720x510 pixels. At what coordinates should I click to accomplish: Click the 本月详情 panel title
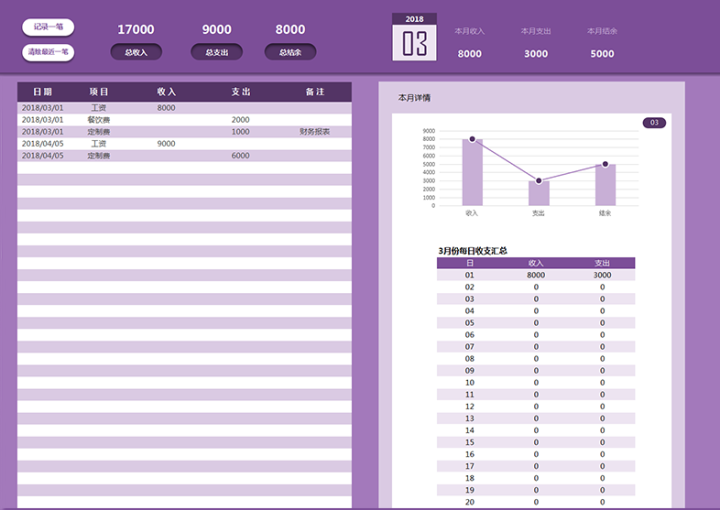click(414, 98)
